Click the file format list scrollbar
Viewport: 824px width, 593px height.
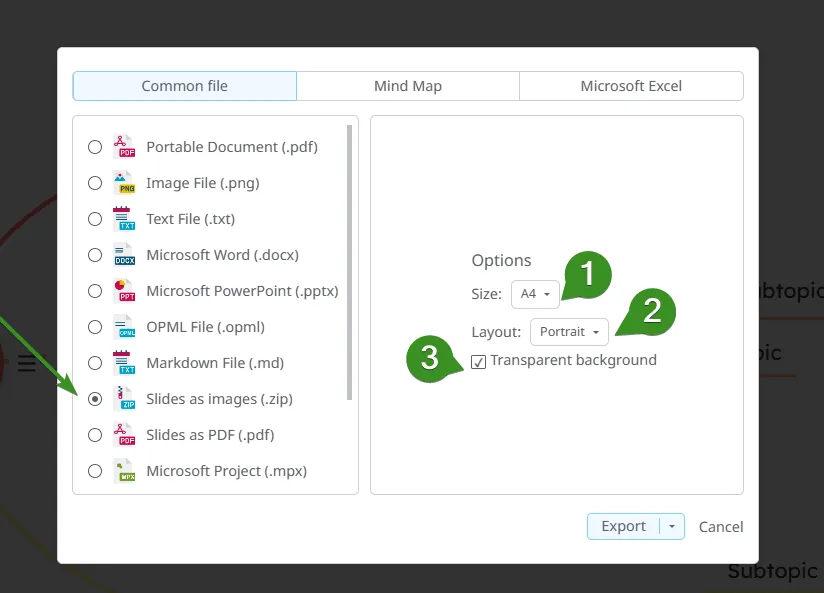(x=350, y=260)
